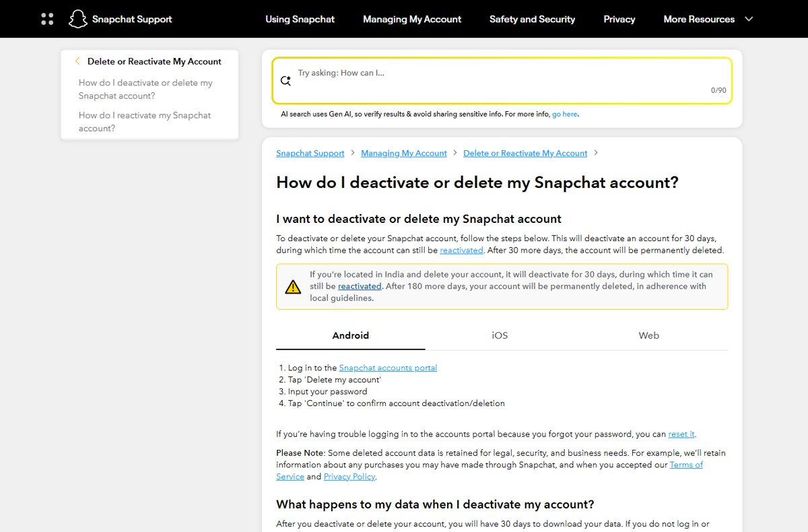
Task: Click heading 'I want to deactivate or delete'
Action: pos(419,219)
